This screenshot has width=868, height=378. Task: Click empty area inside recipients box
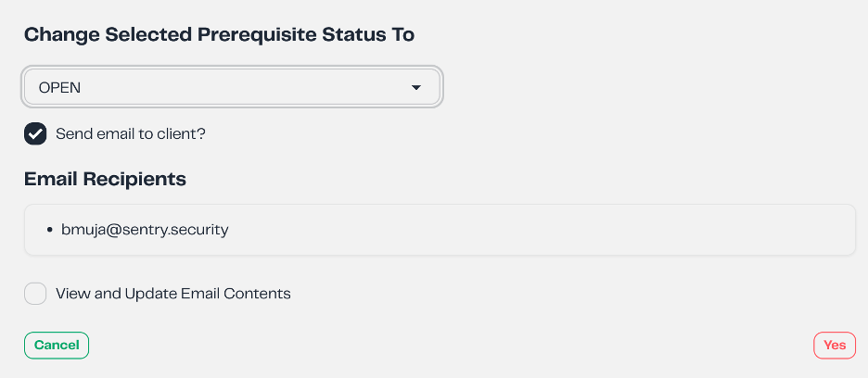pos(556,229)
